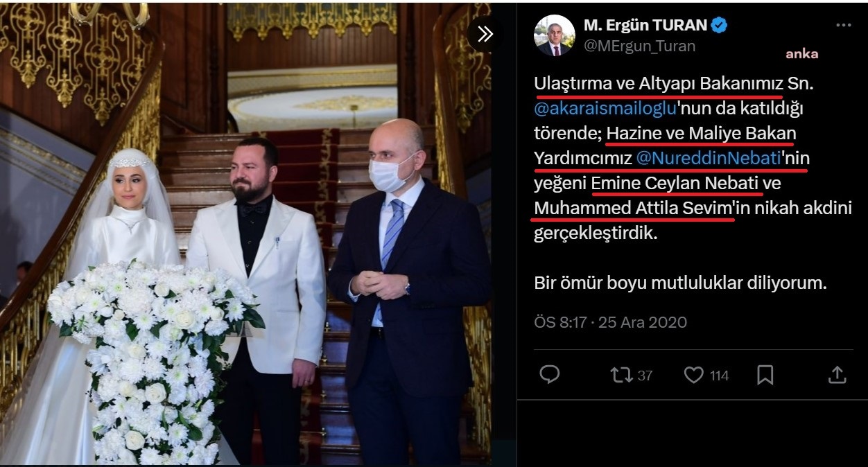Click the reply speech bubble icon
This screenshot has width=868, height=467.
click(x=550, y=375)
